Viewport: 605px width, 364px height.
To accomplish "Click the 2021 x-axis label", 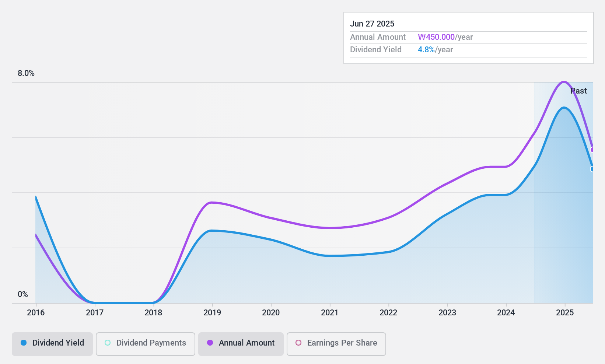I will tap(330, 313).
